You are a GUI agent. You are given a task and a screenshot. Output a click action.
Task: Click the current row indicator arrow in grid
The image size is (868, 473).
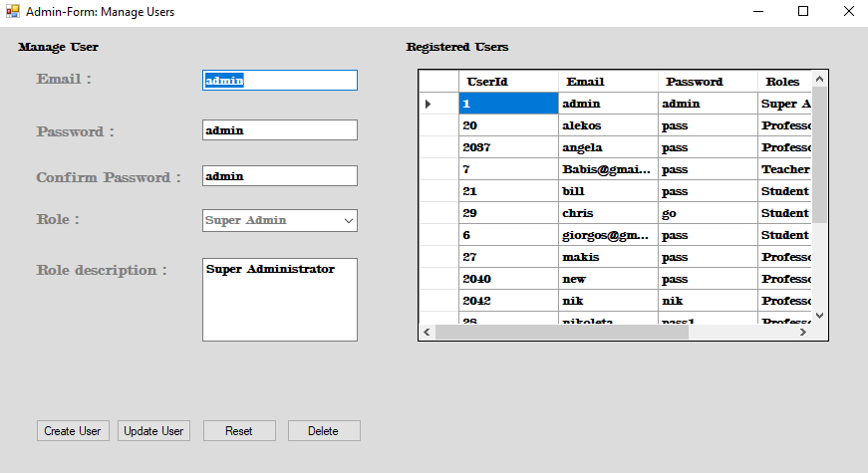pos(428,104)
